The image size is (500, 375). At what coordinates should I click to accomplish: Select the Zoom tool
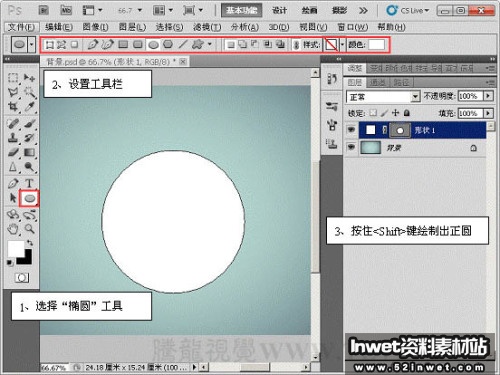point(29,229)
